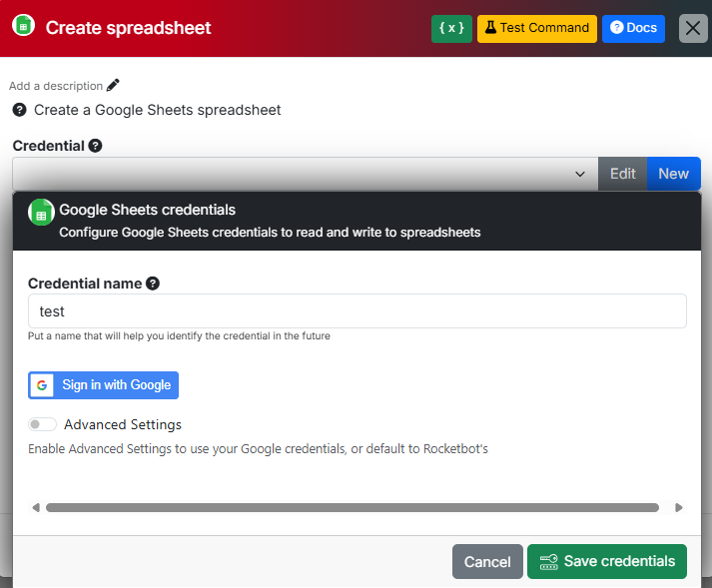Screen dimensions: 712x588
Task: Click Edit credential button
Action: click(622, 174)
